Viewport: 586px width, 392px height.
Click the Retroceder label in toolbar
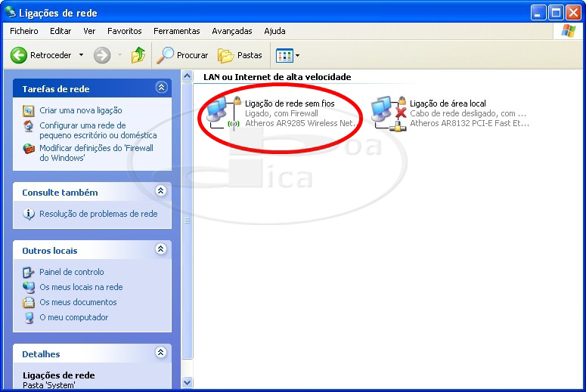51,55
